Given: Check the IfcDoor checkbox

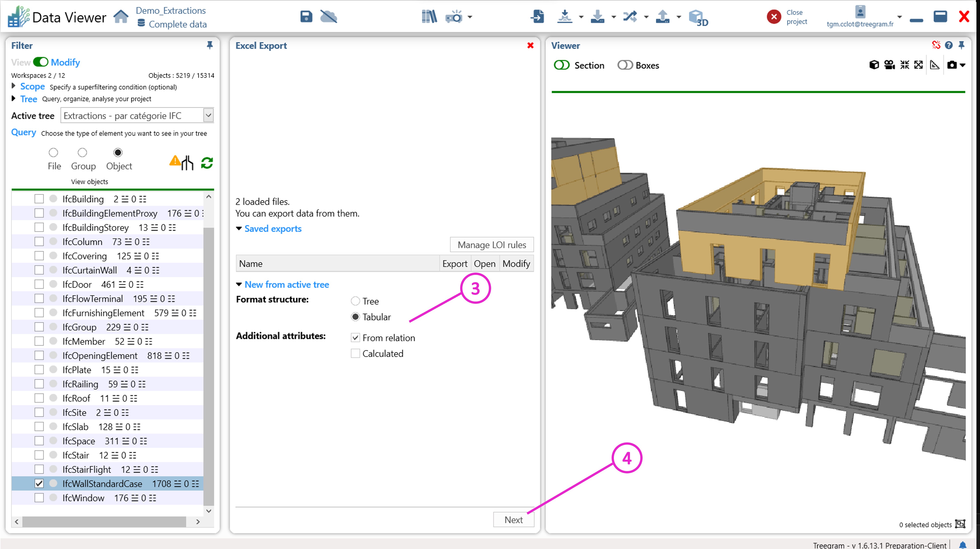Looking at the screenshot, I should click(x=39, y=284).
